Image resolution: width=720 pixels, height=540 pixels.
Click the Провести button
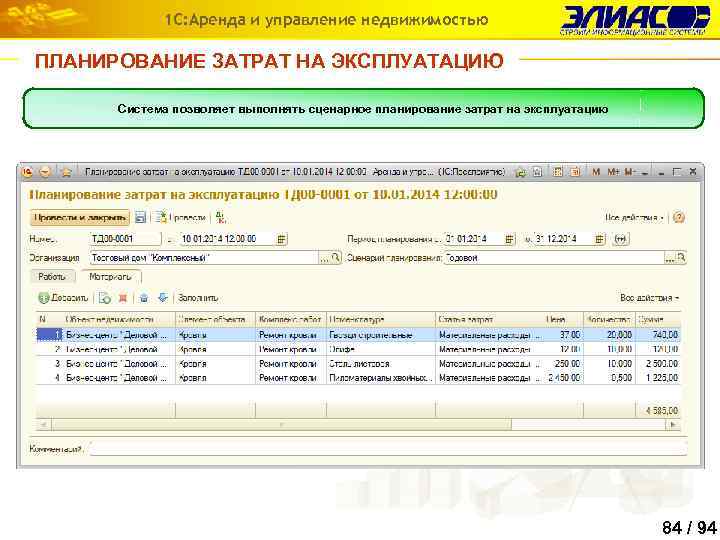[x=181, y=217]
